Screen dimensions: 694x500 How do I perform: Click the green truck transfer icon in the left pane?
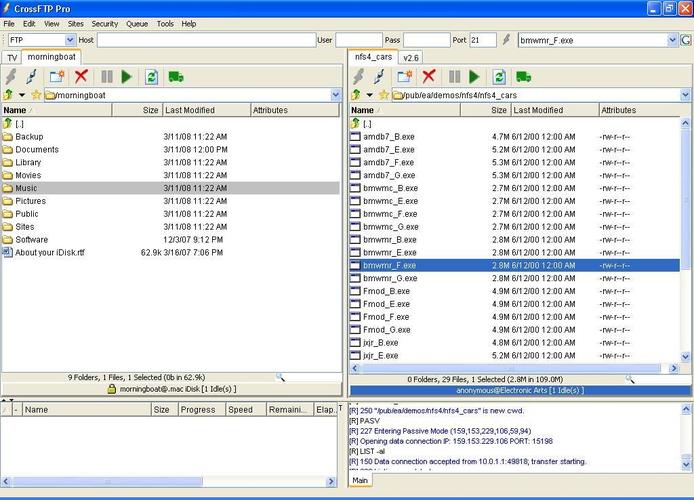click(x=176, y=76)
